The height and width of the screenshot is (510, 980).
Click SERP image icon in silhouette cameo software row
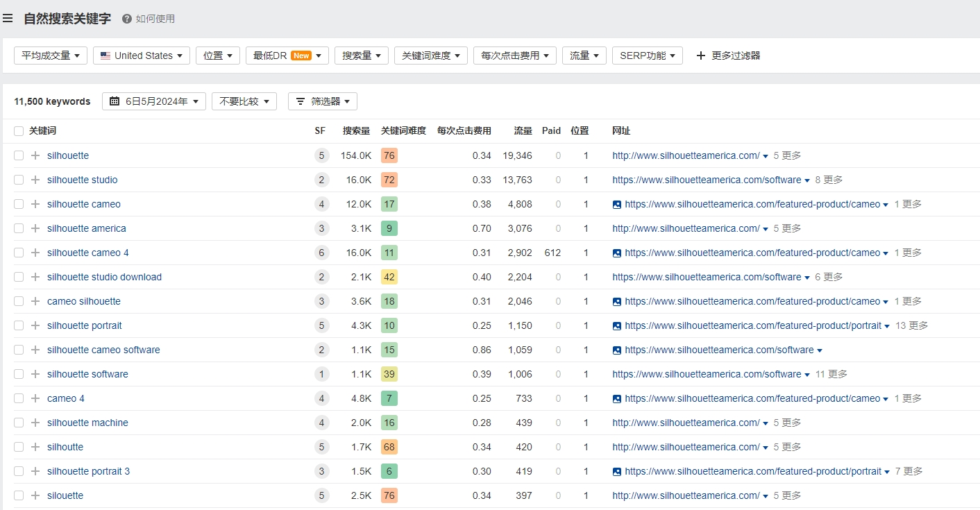(x=617, y=350)
